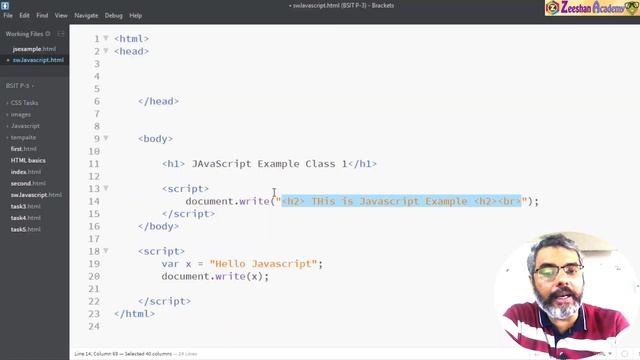The width and height of the screenshot is (640, 360).
Task: Click 'document.write(x);' on line 20
Action: point(215,276)
